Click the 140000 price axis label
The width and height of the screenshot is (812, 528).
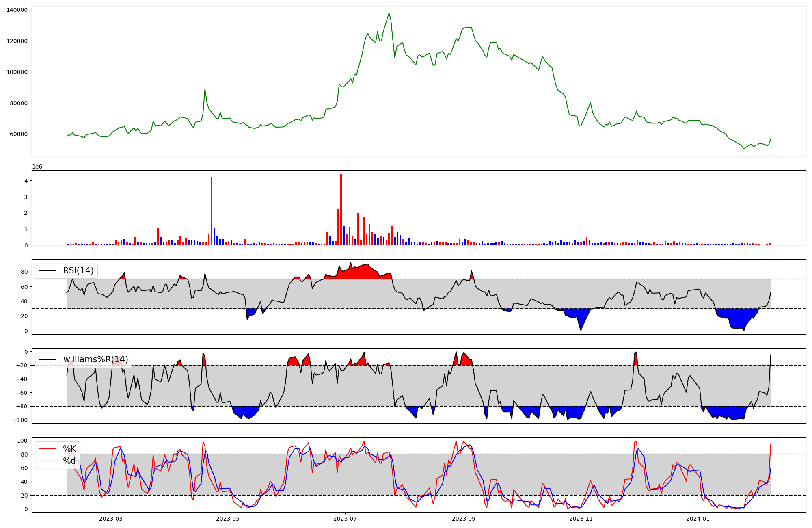click(17, 10)
